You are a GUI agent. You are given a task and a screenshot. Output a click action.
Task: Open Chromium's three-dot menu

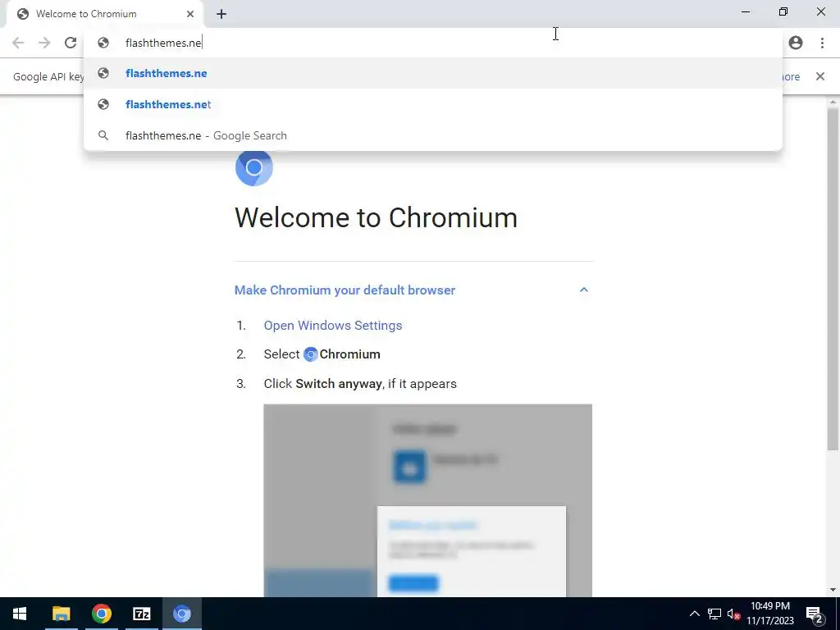[x=822, y=43]
